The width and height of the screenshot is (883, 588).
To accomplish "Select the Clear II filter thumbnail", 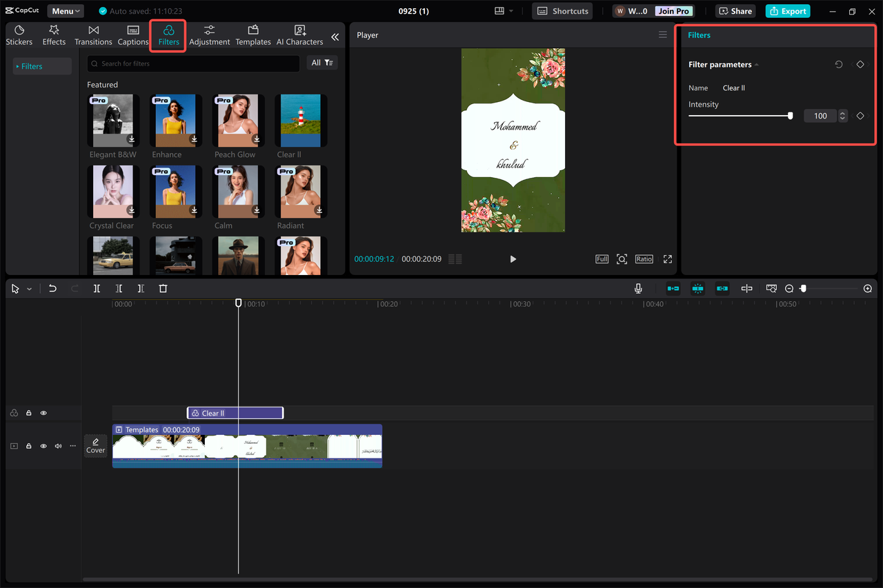I will pyautogui.click(x=299, y=120).
